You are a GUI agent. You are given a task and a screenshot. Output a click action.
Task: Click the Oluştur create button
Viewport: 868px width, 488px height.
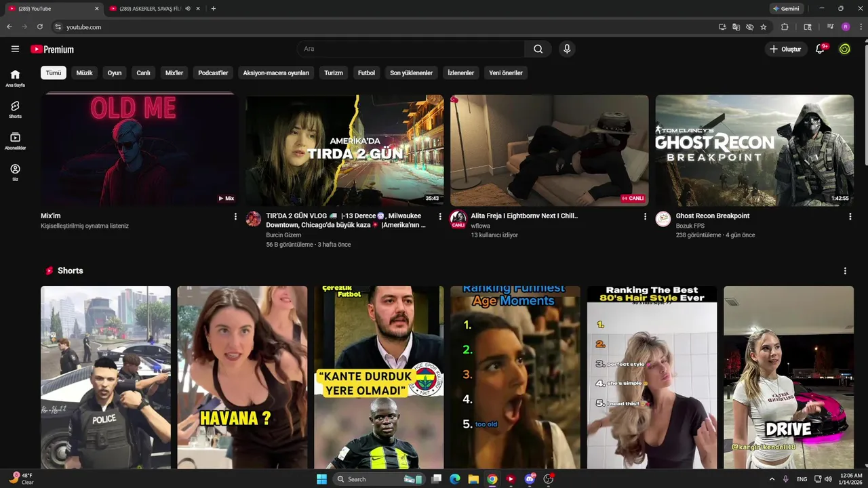785,49
